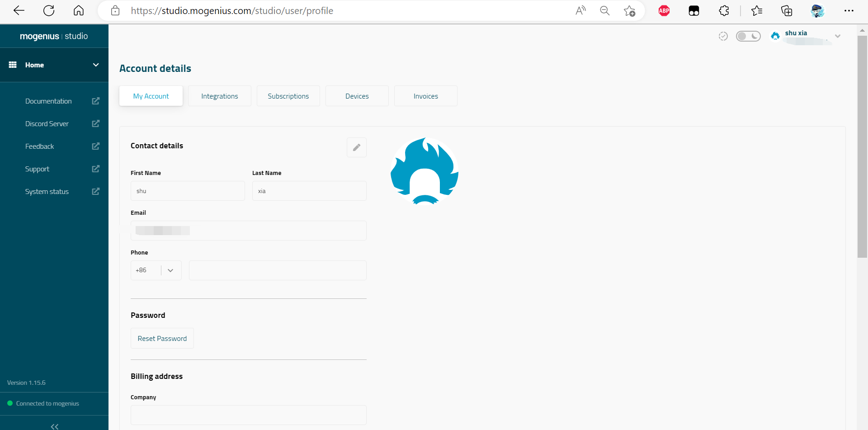Click the Company input field
Viewport: 868px width, 430px height.
point(249,415)
